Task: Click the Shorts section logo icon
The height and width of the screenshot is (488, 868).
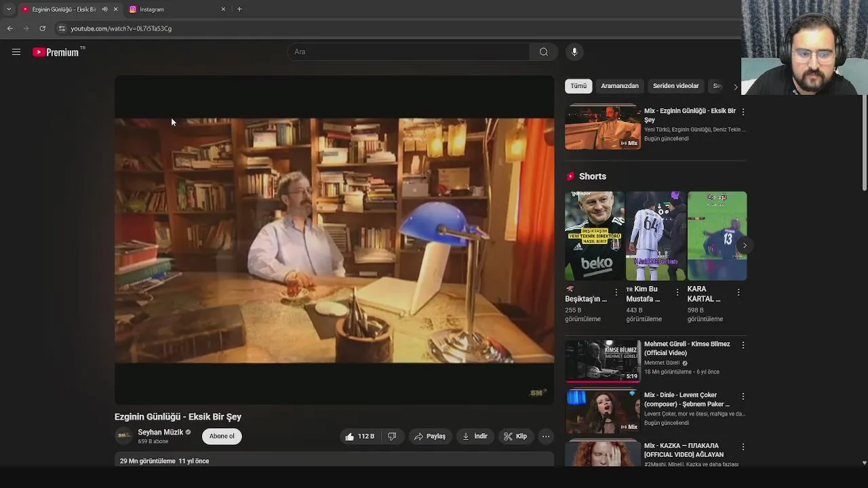Action: (570, 176)
